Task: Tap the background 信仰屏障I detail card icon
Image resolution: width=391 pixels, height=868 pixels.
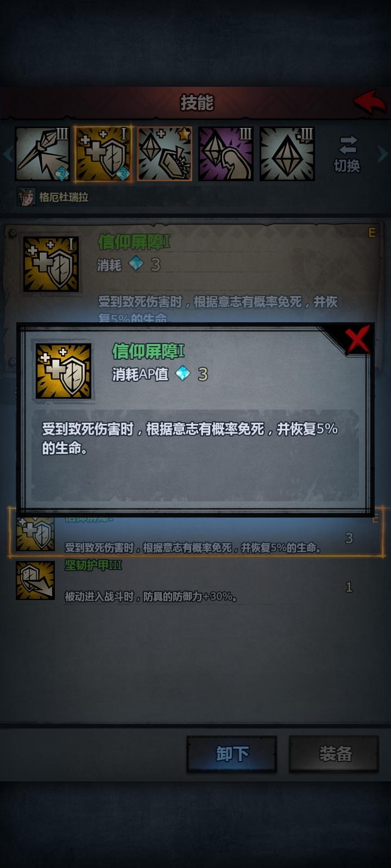Action: [x=51, y=264]
